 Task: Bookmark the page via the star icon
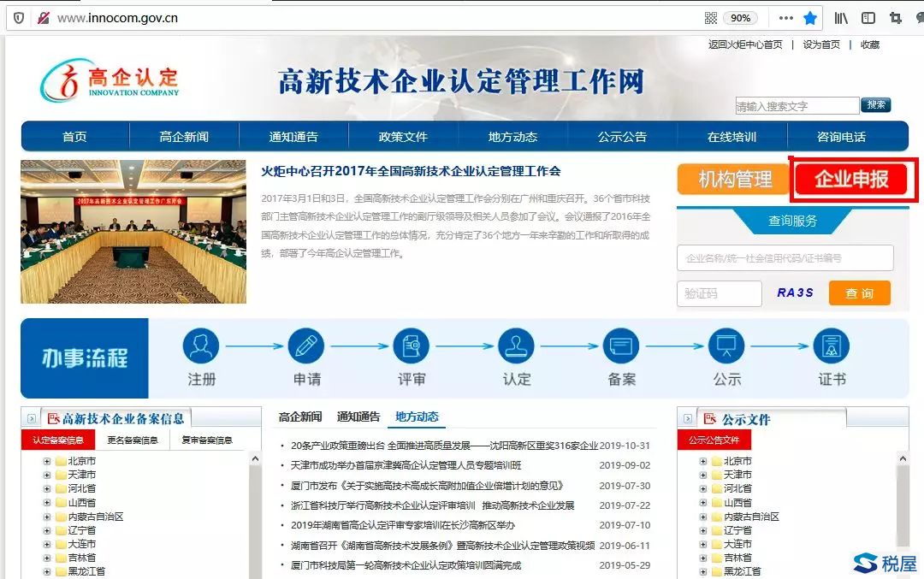pyautogui.click(x=809, y=17)
